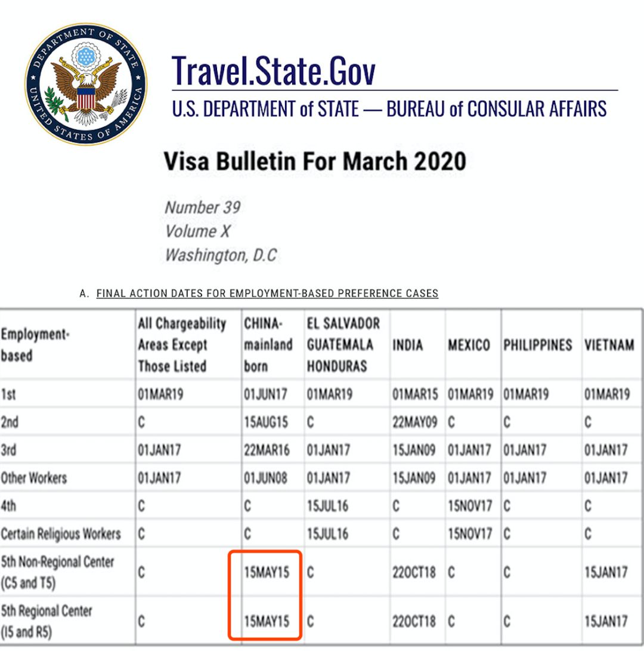The height and width of the screenshot is (651, 644).
Task: Open the Travel.State.Gov site title
Action: (x=274, y=69)
